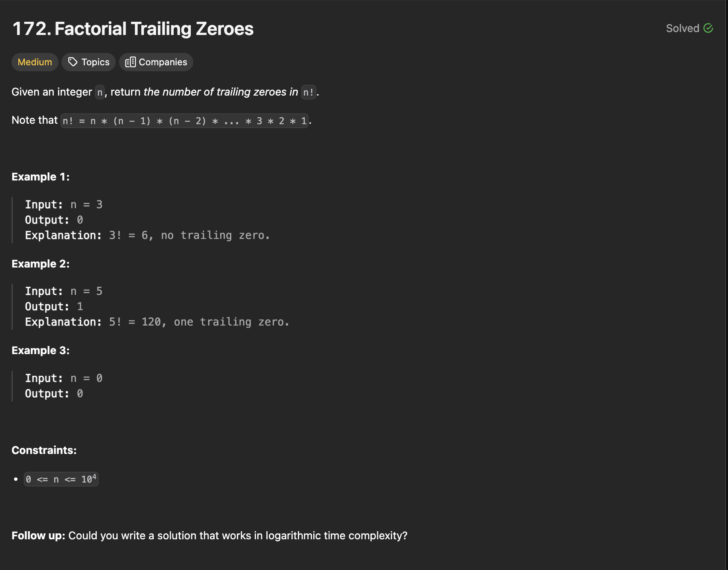The image size is (728, 570).
Task: Click the inline code n! in description
Action: click(x=309, y=92)
